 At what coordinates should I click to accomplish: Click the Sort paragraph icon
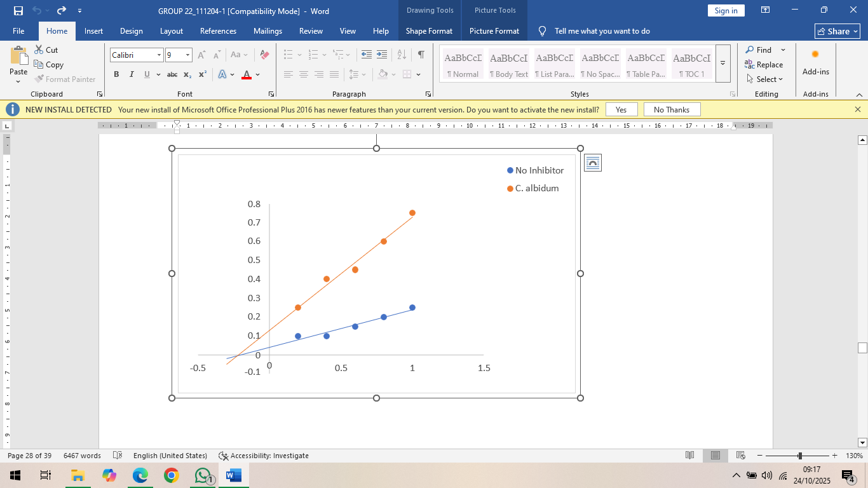[x=402, y=55]
